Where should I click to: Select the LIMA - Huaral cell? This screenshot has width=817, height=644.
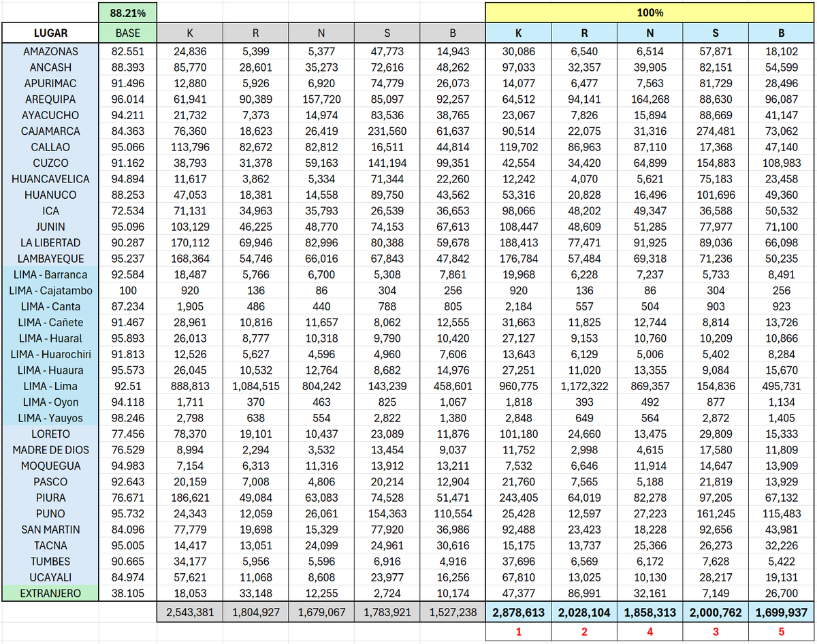coord(50,338)
